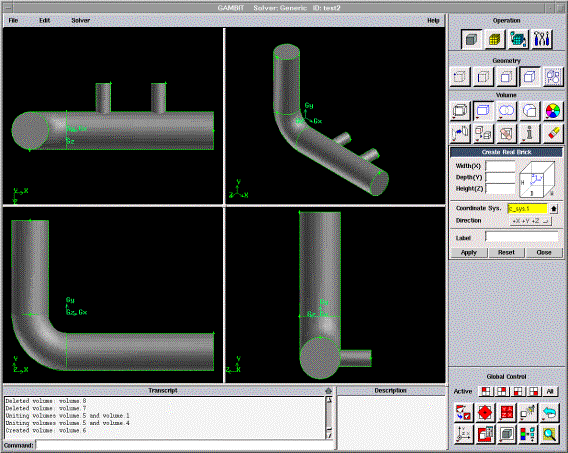Open the Tools operation icon
The image size is (568, 453).
tap(542, 39)
